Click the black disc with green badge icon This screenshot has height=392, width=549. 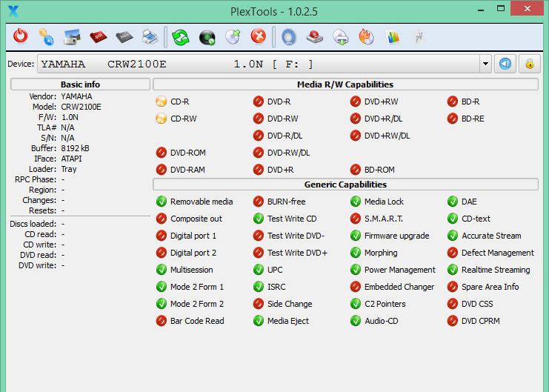[207, 38]
